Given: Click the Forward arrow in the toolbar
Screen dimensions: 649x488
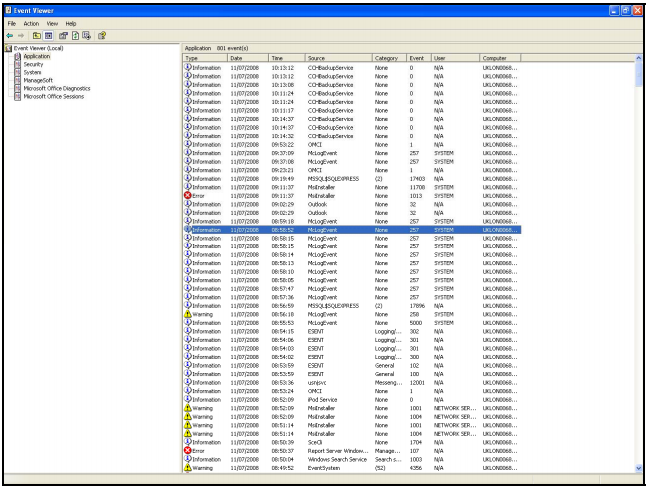Looking at the screenshot, I should click(x=21, y=36).
